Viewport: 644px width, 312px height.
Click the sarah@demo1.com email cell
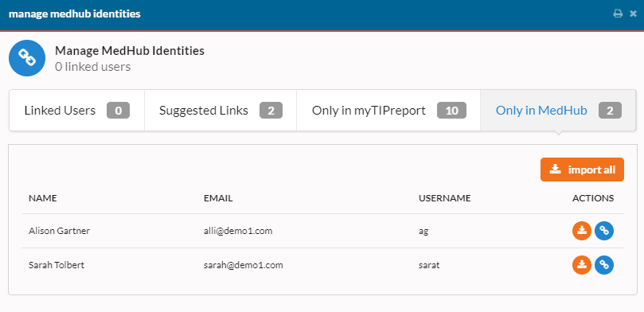tap(244, 265)
